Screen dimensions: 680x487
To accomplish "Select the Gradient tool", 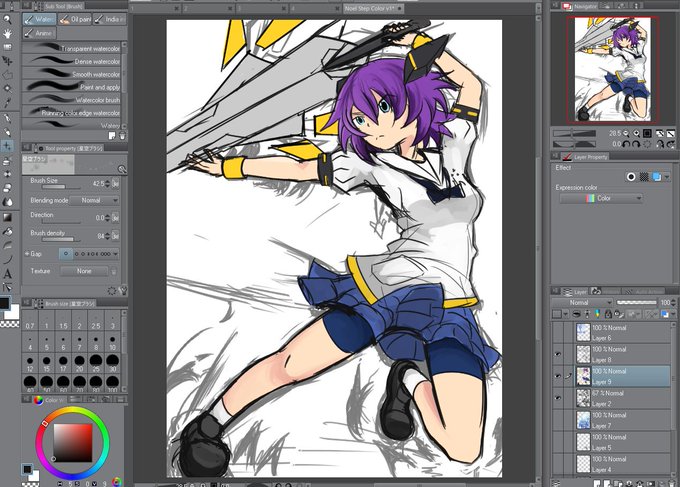I will 7,217.
